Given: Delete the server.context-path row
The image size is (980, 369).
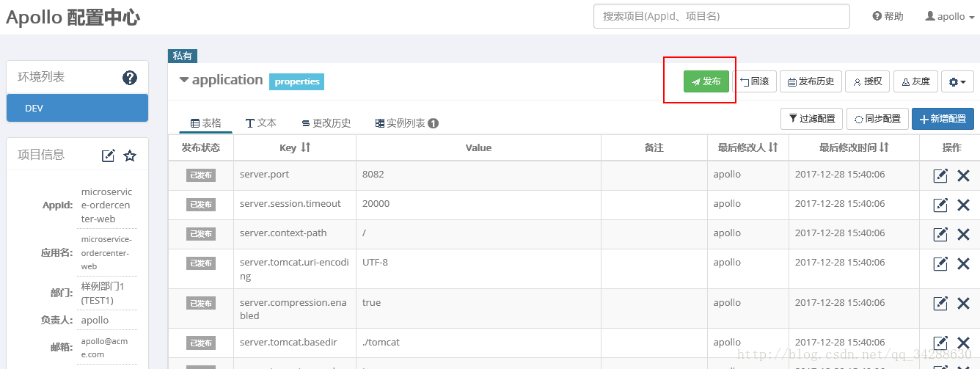Looking at the screenshot, I should 963,234.
